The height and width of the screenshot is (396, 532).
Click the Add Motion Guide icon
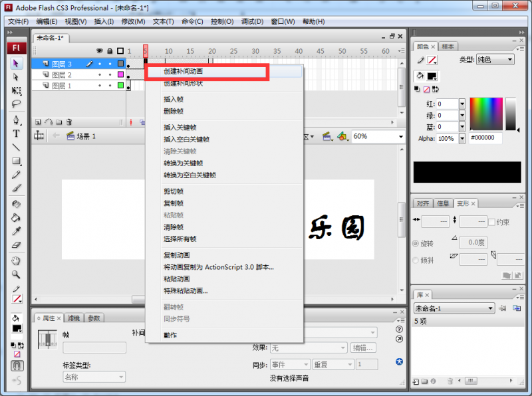coord(49,122)
